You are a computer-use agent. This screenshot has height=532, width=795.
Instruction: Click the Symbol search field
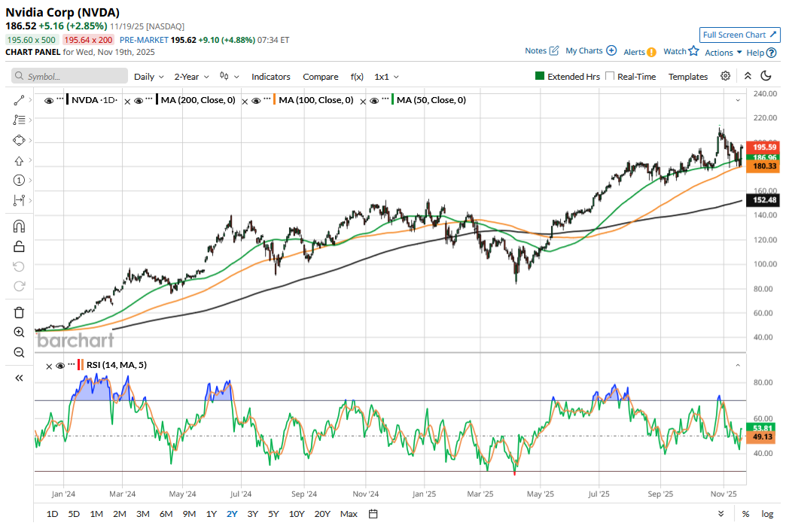click(x=70, y=77)
